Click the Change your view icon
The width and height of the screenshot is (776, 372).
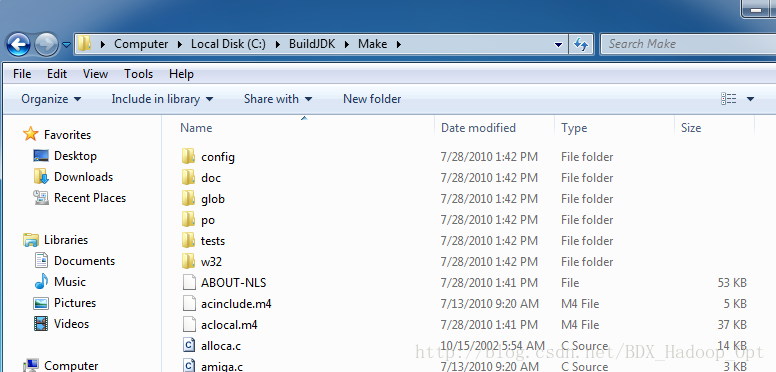(x=728, y=99)
